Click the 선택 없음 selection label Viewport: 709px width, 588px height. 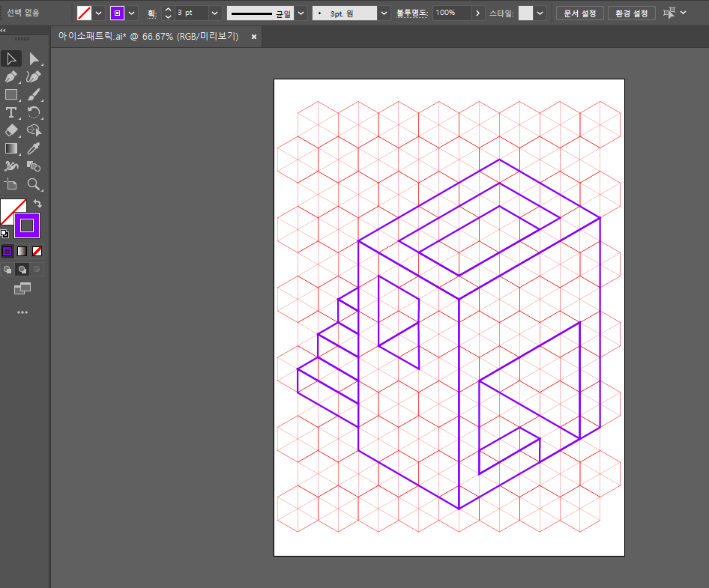point(23,13)
